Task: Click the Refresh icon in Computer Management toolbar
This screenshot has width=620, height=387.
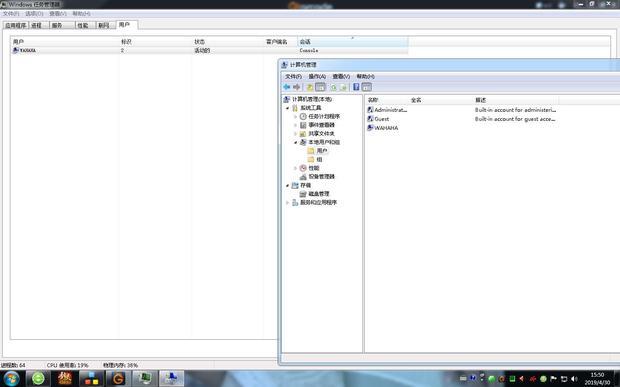Action: coord(334,87)
